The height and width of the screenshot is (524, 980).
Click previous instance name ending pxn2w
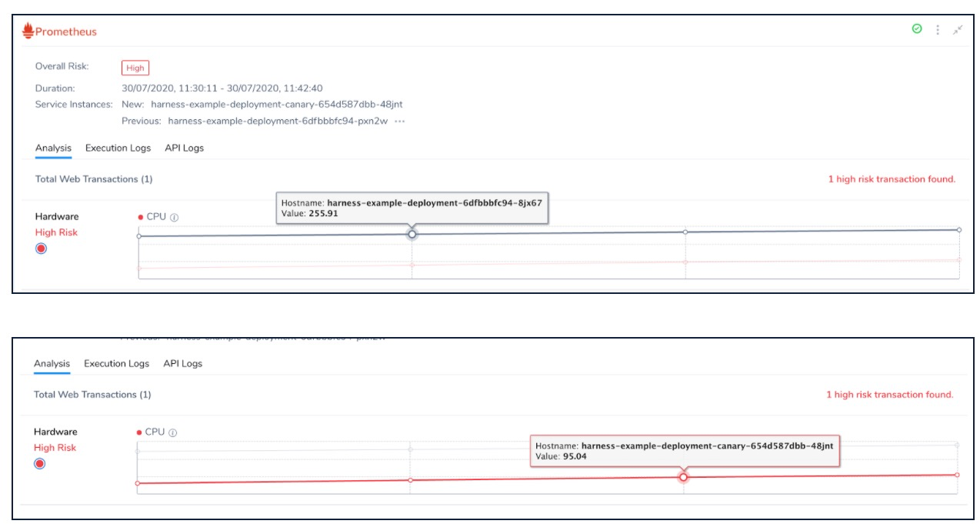pos(278,122)
